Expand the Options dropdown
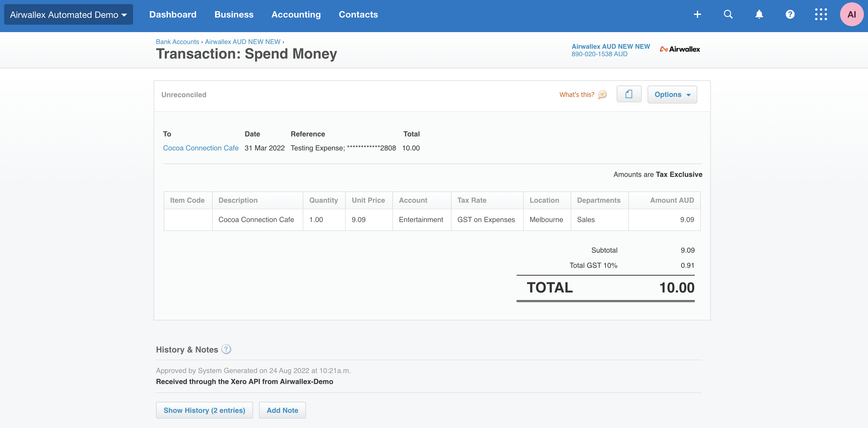The image size is (868, 428). coord(672,95)
